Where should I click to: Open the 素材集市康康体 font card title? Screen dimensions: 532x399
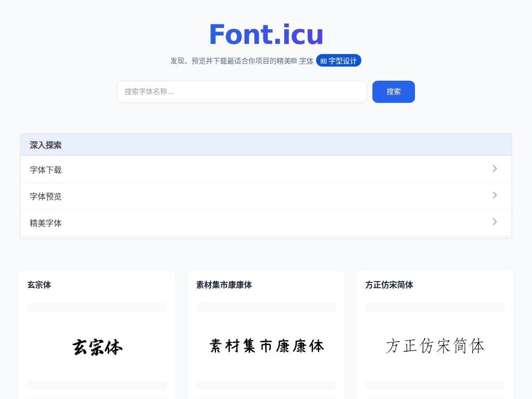pyautogui.click(x=224, y=285)
